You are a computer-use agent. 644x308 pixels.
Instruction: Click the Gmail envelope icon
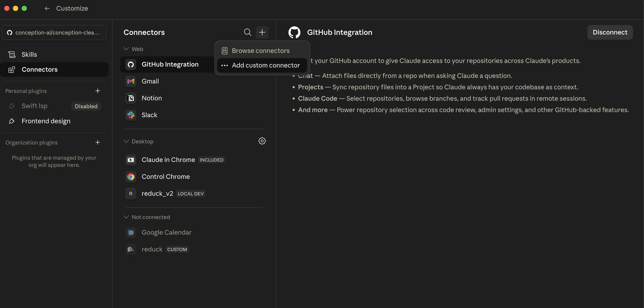(131, 81)
